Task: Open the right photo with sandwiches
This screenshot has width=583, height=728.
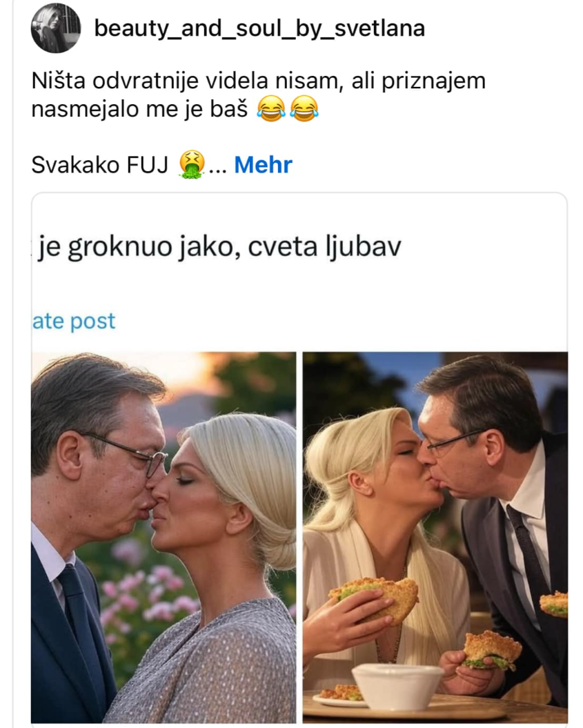Action: [x=435, y=537]
